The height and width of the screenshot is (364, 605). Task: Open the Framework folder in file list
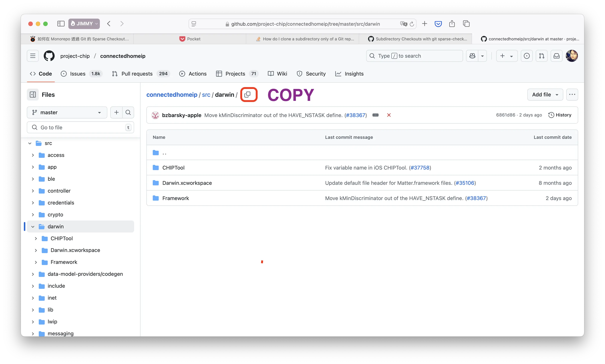click(x=176, y=198)
